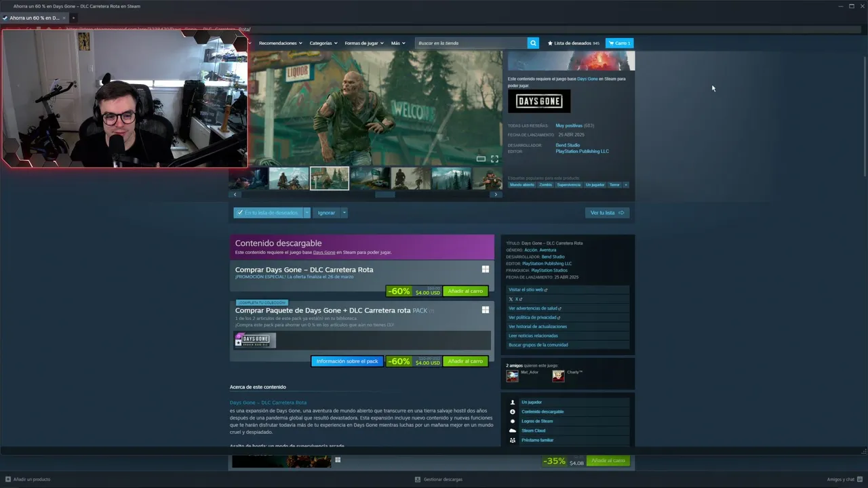Click the Ver tu lista button
The image size is (868, 488).
pos(607,212)
